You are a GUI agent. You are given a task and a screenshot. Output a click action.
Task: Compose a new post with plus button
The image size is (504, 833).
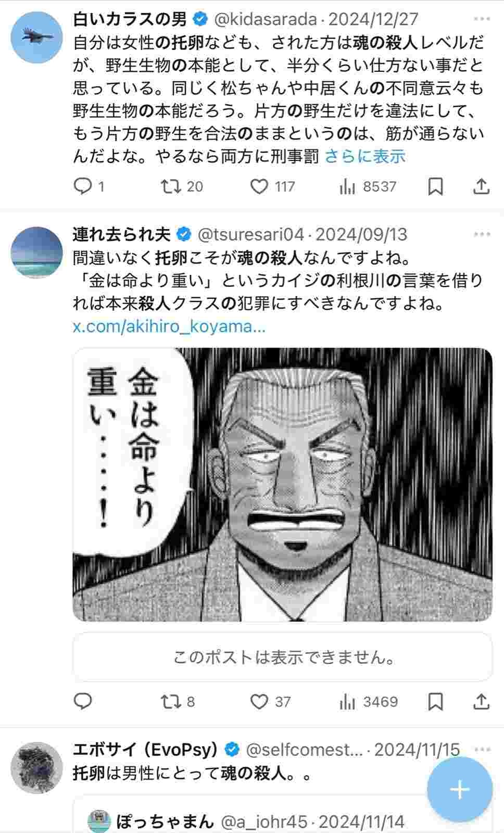pos(459,790)
